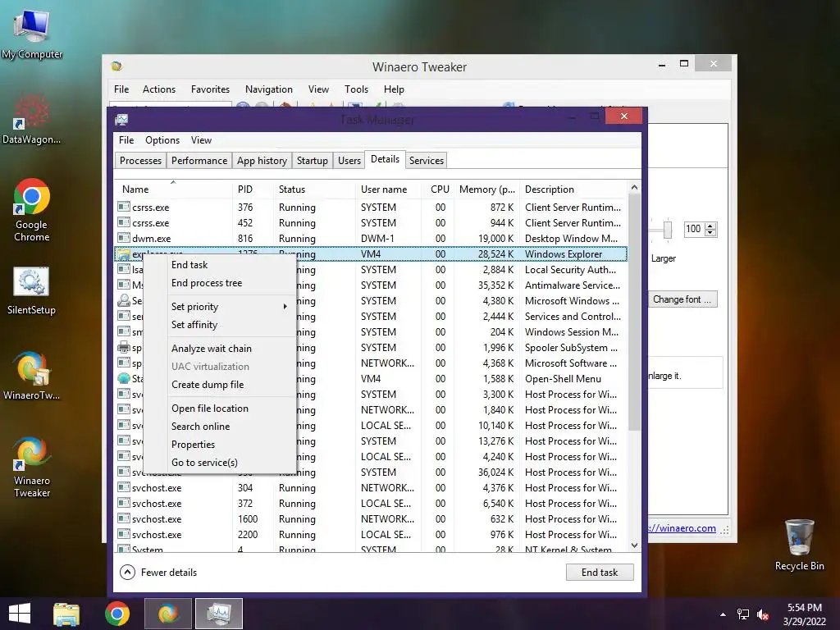The image size is (840, 630).
Task: Open the Services tab
Action: coord(427,161)
